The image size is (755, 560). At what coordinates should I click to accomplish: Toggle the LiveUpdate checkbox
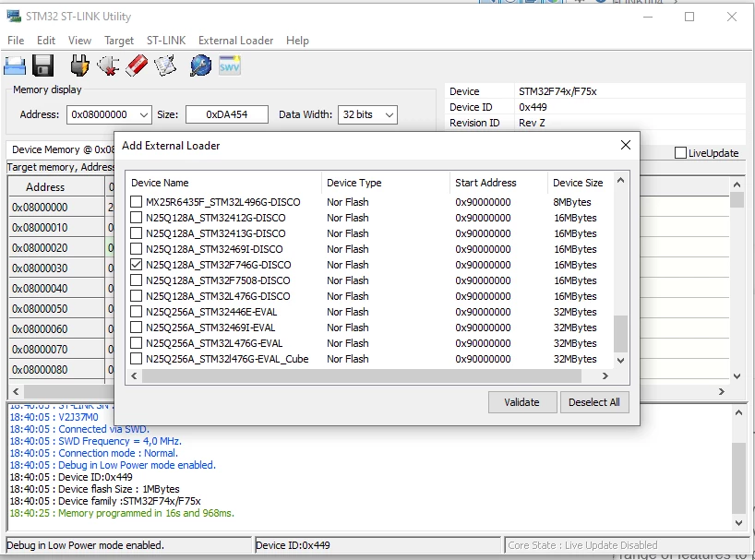pos(680,153)
